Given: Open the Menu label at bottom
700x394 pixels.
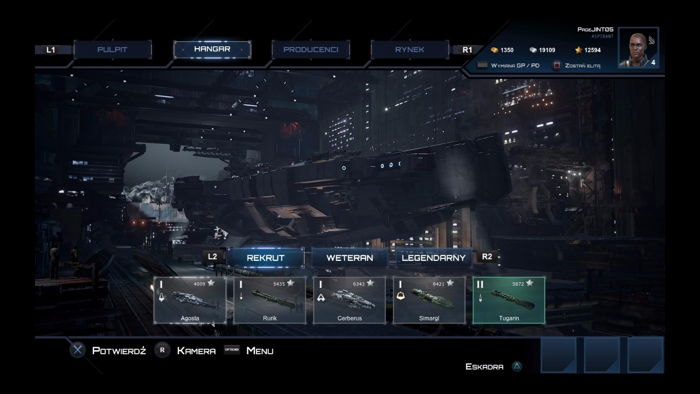Looking at the screenshot, I should pos(260,351).
